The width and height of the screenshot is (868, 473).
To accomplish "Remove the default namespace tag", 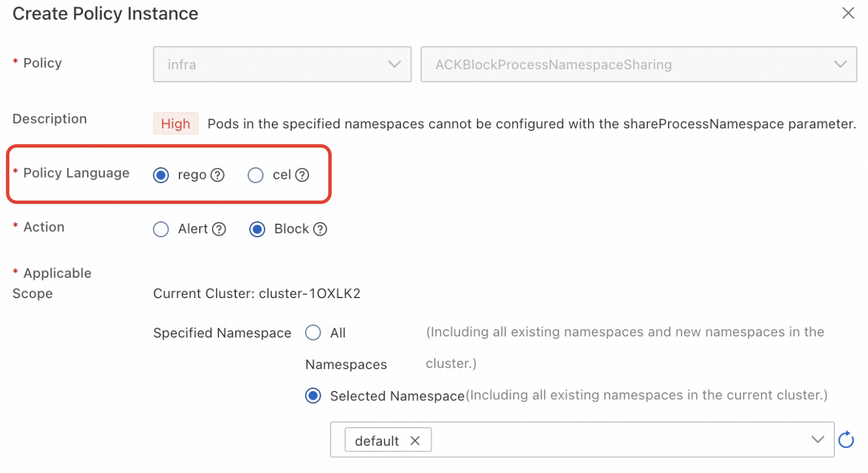I will pos(415,440).
